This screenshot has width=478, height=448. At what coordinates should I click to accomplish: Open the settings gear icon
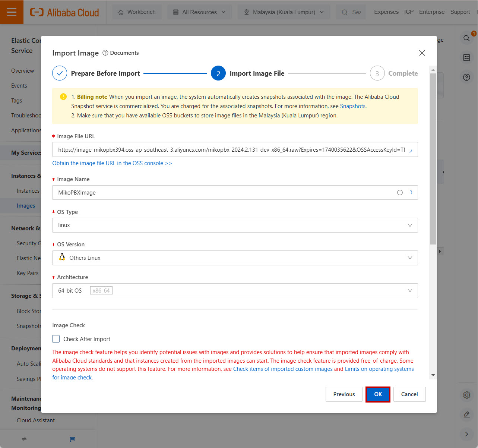tap(466, 395)
